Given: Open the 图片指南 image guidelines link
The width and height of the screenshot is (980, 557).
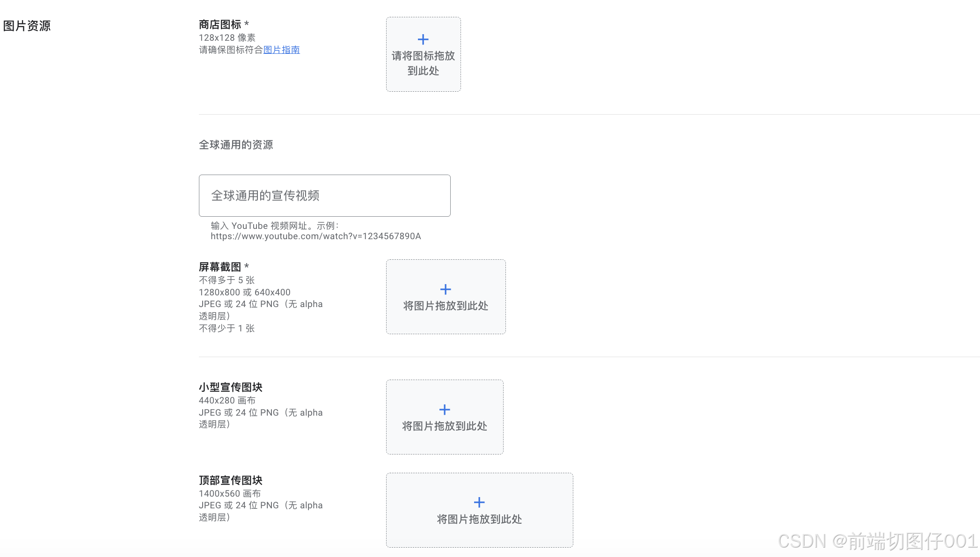Looking at the screenshot, I should [281, 50].
